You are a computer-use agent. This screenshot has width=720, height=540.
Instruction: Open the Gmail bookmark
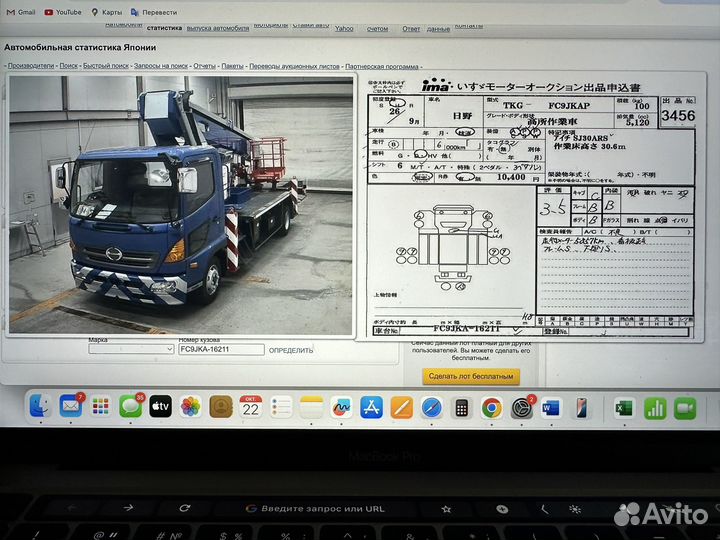(x=21, y=12)
